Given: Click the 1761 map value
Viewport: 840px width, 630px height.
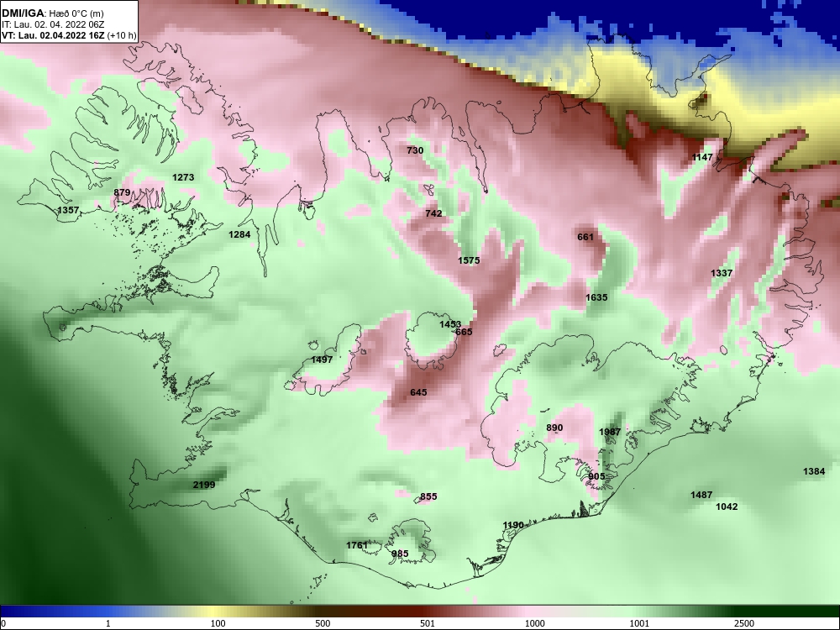Looking at the screenshot, I should pos(357,545).
